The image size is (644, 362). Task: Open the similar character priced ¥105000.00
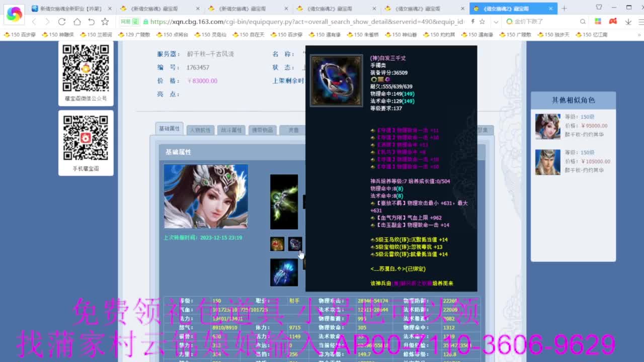click(x=573, y=161)
